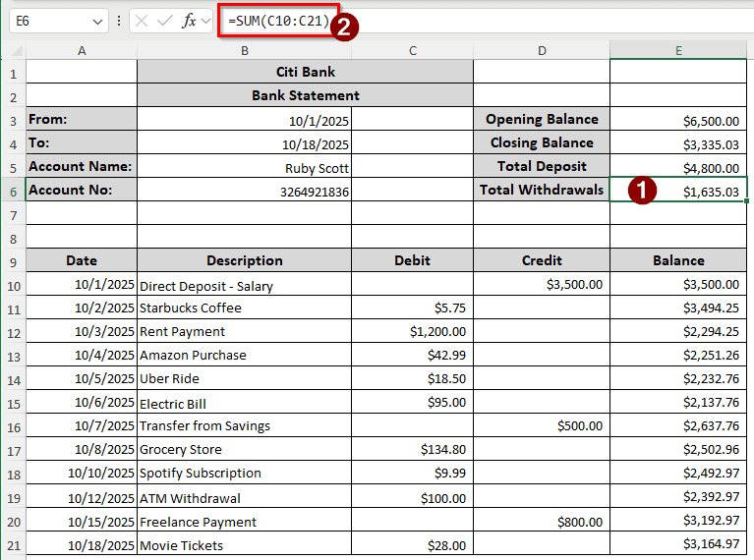This screenshot has width=754, height=560.
Task: Click the formula text =SUM(C10:C21)
Action: click(x=279, y=21)
